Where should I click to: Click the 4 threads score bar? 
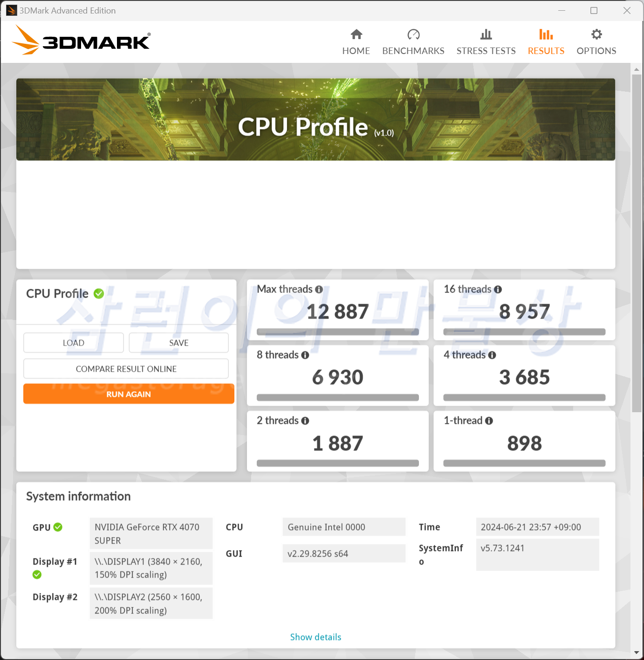point(524,398)
